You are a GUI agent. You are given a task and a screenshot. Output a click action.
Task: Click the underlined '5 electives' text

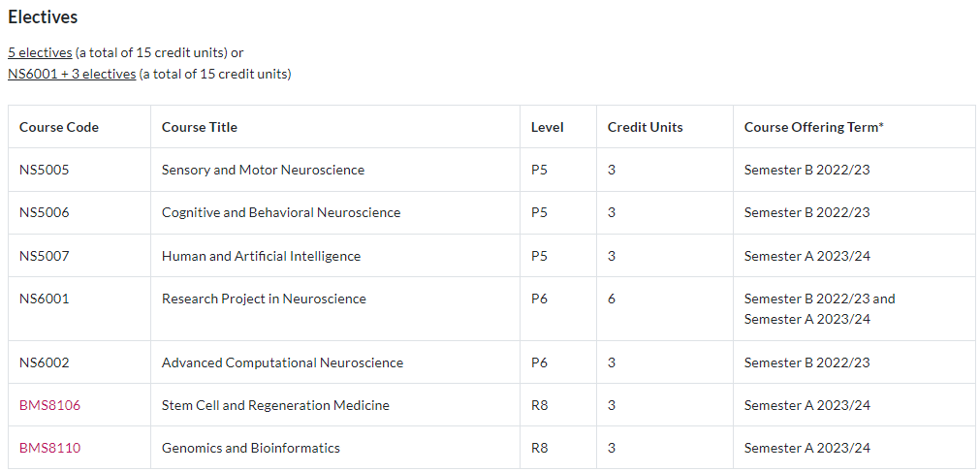coord(40,52)
